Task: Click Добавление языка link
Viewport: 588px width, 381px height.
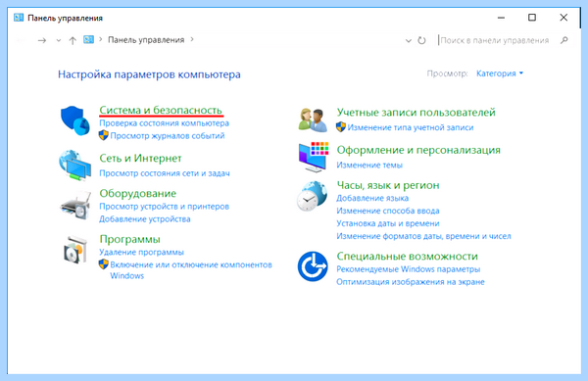Action: (x=372, y=198)
